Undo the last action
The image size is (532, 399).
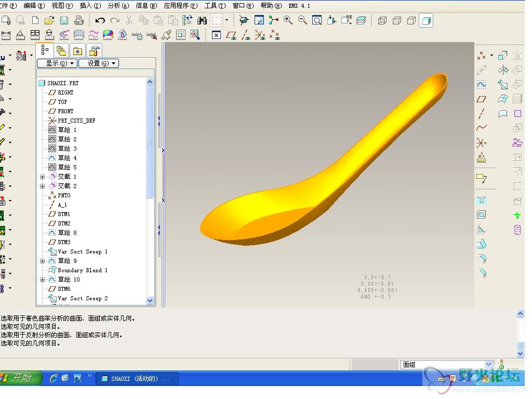pyautogui.click(x=100, y=20)
